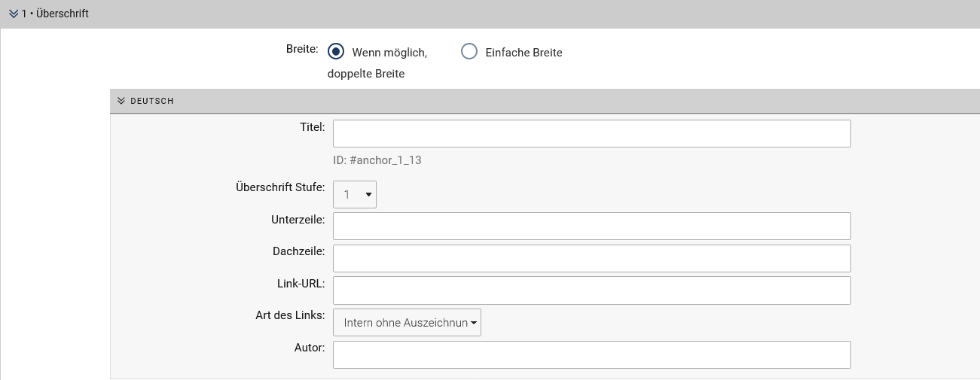980x380 pixels.
Task: Click inside the Dachzeile text box
Action: pos(591,258)
